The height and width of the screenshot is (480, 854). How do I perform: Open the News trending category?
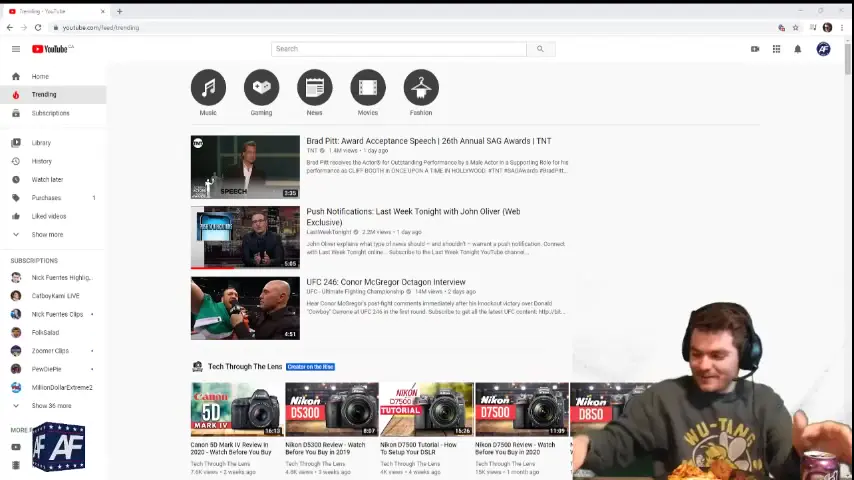click(314, 88)
